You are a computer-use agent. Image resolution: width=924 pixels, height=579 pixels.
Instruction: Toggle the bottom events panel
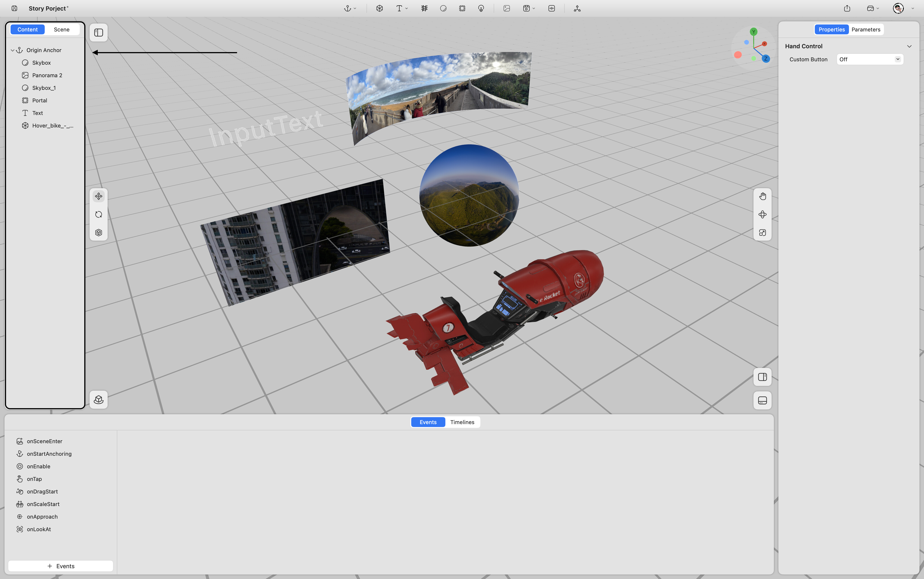pos(762,401)
